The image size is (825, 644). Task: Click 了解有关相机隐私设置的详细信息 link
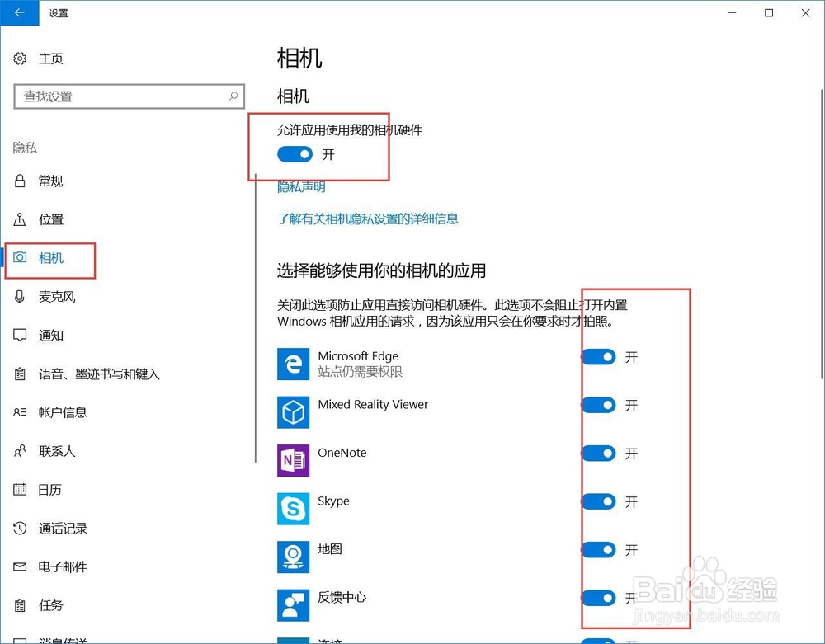pos(368,219)
